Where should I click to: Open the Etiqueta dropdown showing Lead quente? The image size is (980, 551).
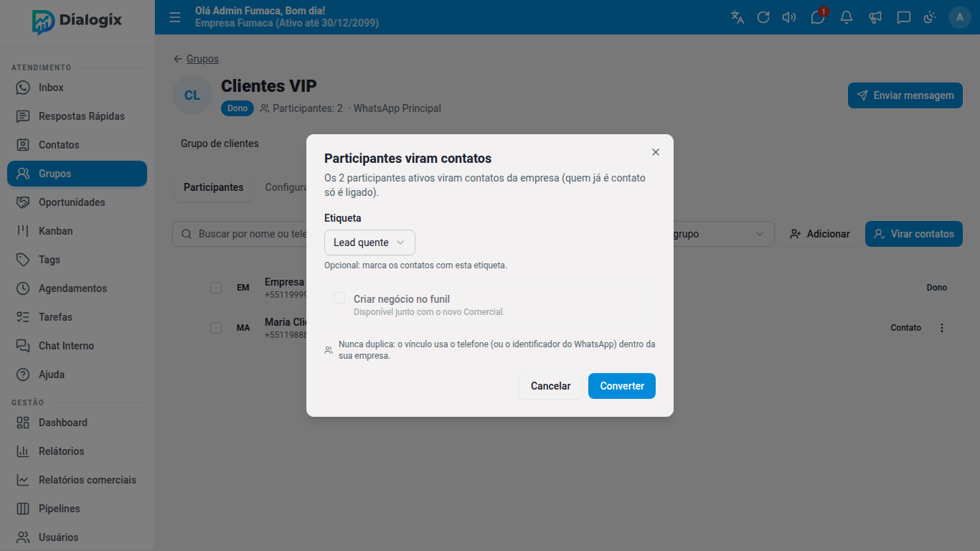pos(369,242)
